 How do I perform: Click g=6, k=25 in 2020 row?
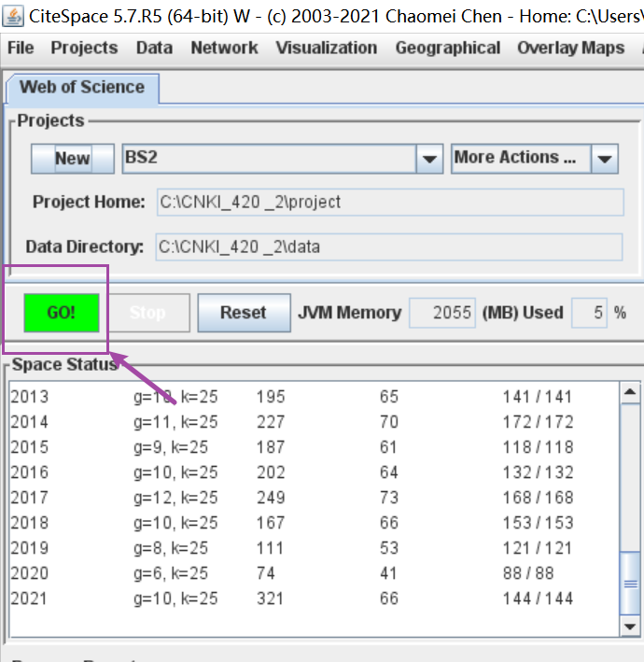(x=171, y=573)
